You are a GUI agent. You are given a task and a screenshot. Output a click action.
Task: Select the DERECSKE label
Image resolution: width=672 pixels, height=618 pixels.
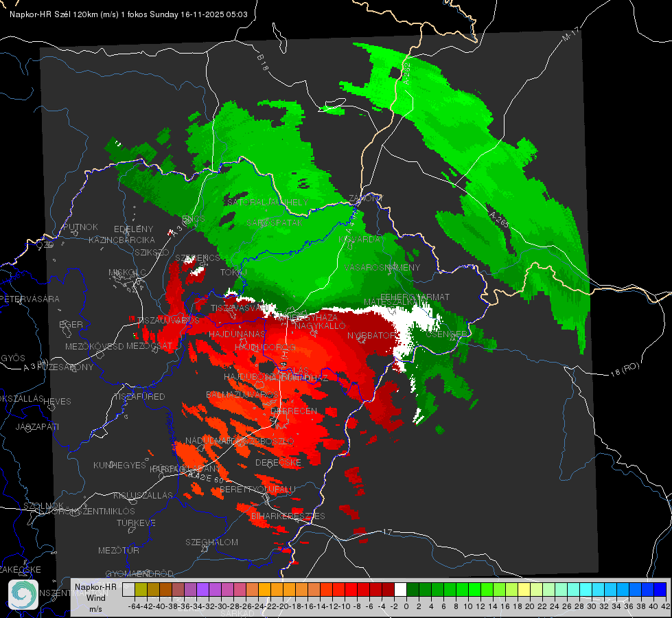coord(278,463)
